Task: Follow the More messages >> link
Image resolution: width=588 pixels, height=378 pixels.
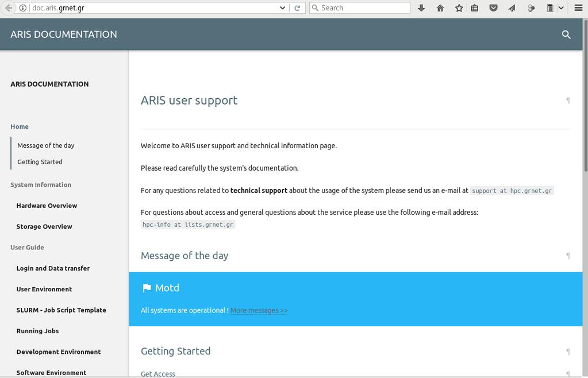Action: [x=259, y=311]
